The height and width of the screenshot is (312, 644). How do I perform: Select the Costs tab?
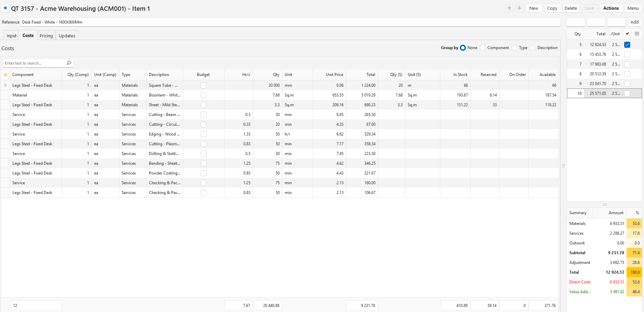point(28,35)
